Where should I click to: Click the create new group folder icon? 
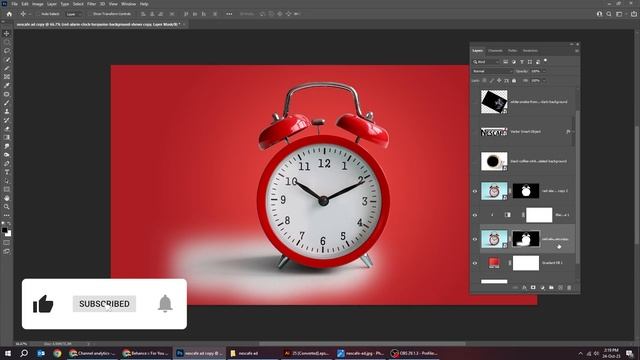click(x=551, y=288)
